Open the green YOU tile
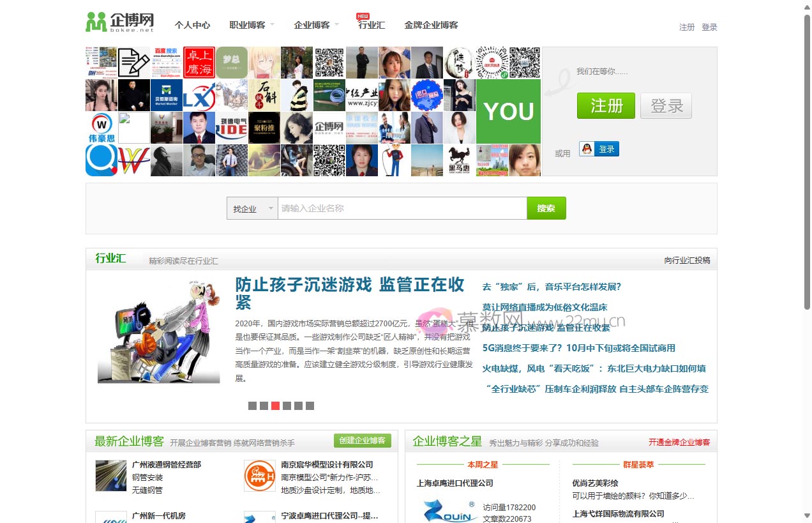 tap(508, 112)
